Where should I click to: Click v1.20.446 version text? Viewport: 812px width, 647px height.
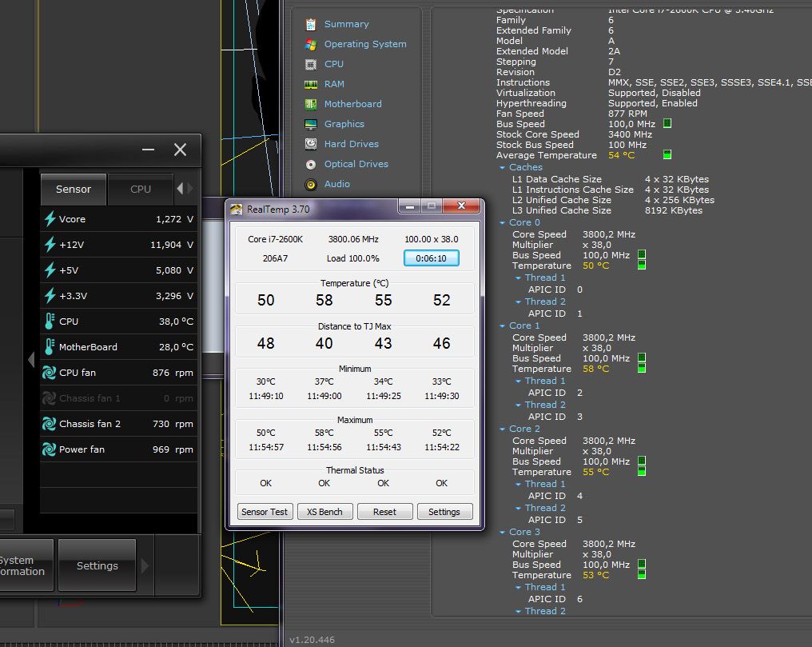pyautogui.click(x=312, y=640)
